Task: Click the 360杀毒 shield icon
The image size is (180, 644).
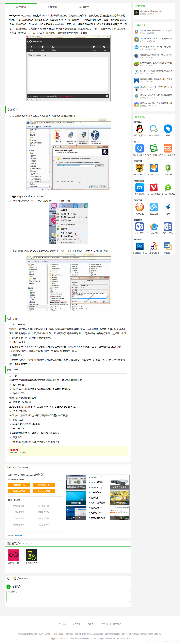Action: point(168,168)
